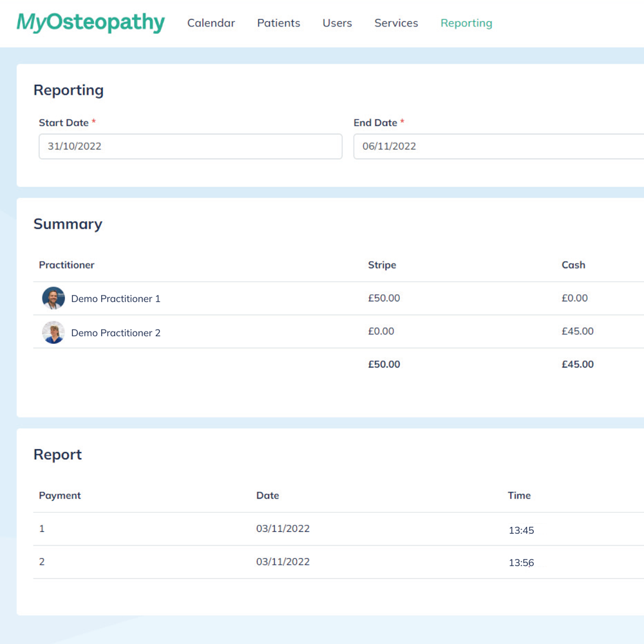Screen dimensions: 644x644
Task: Click the Date column header in Report
Action: click(268, 495)
